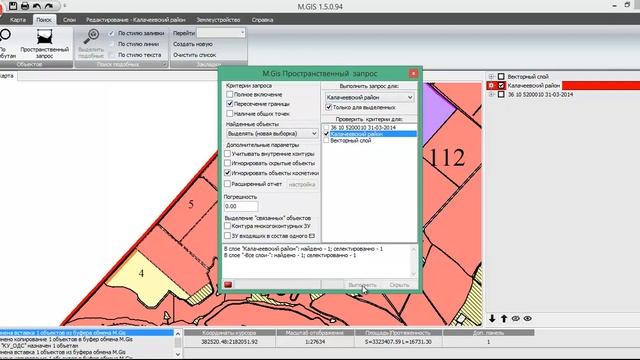The width and height of the screenshot is (640, 360).
Task: Expand the 36 10 5200010 31-03-2014 tree node
Action: [x=491, y=94]
